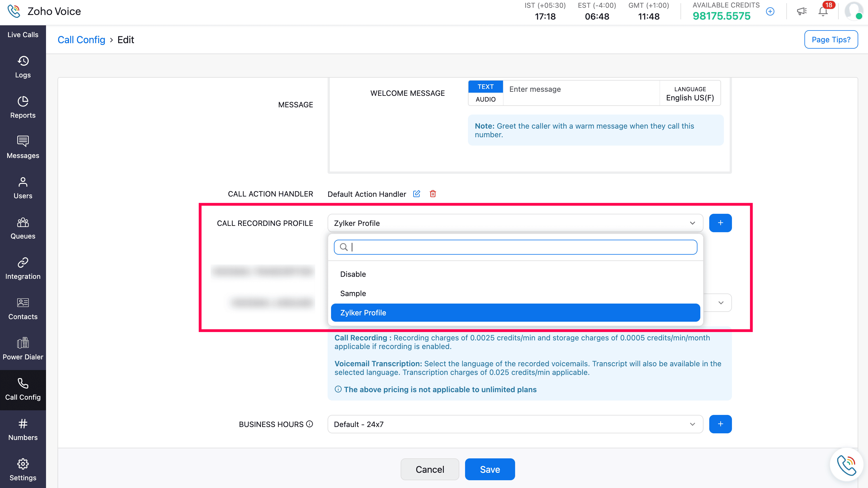Edit the Default Action Handler
Viewport: 868px width, 488px height.
tap(416, 194)
